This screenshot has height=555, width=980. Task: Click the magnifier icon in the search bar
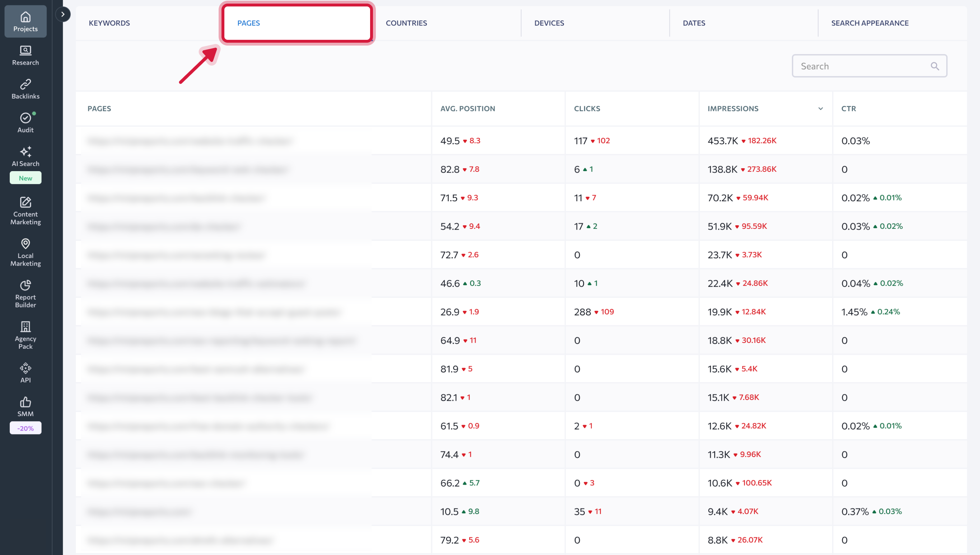pos(935,66)
